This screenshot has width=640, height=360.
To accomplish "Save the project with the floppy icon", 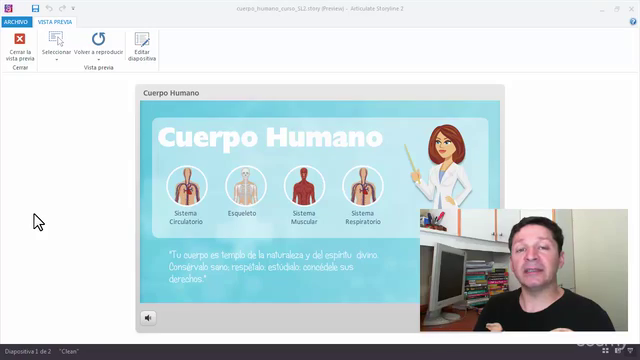I will pos(36,8).
